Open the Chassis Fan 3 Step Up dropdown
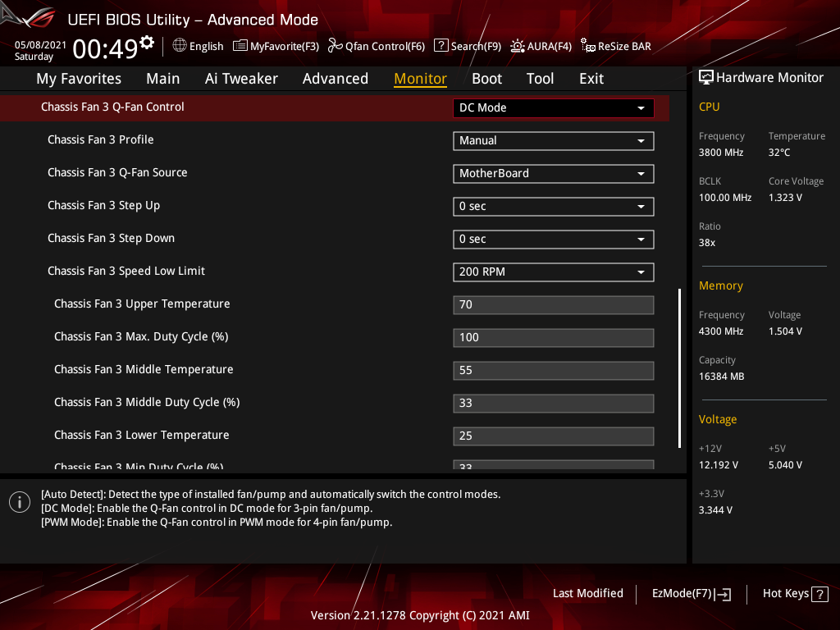840x630 pixels. [554, 206]
